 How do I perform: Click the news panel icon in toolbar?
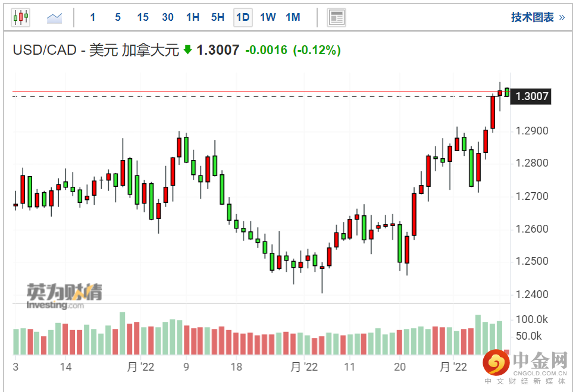337,17
